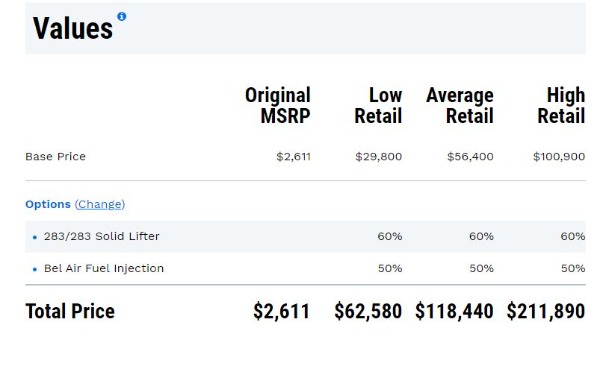Click the Total Price label

70,311
